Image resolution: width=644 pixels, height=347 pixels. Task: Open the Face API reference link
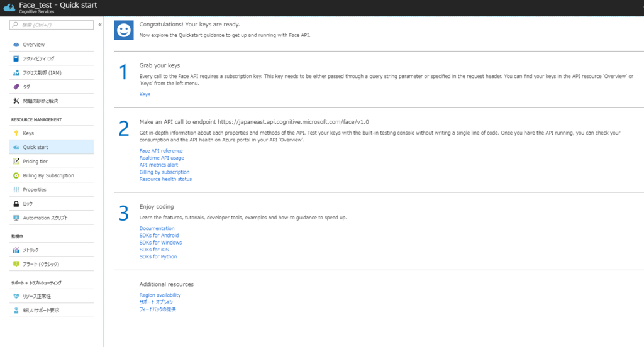point(161,151)
